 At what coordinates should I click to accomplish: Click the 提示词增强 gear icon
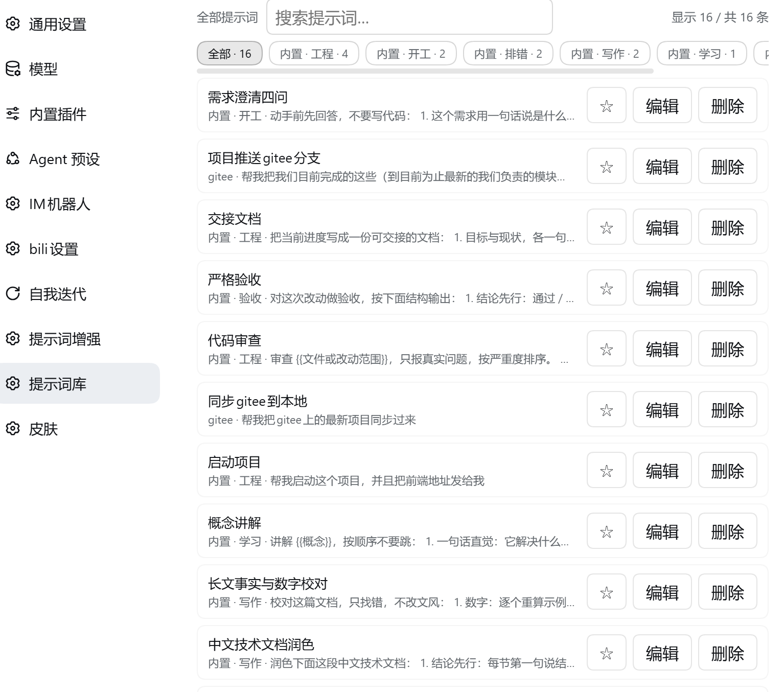[x=13, y=338]
